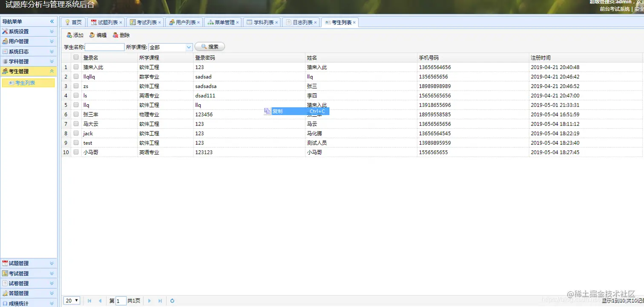The width and height of the screenshot is (644, 307).
Task: Open 考生列表 in the sidebar
Action: tap(28, 83)
